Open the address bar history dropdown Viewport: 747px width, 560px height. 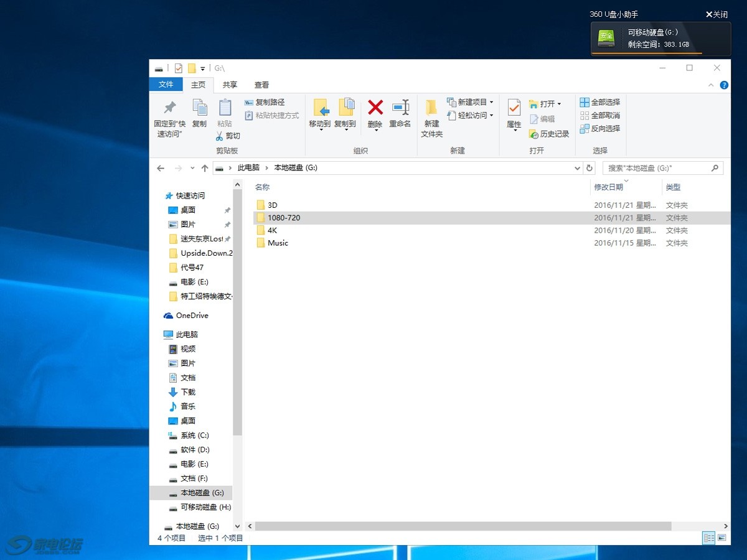coord(577,168)
